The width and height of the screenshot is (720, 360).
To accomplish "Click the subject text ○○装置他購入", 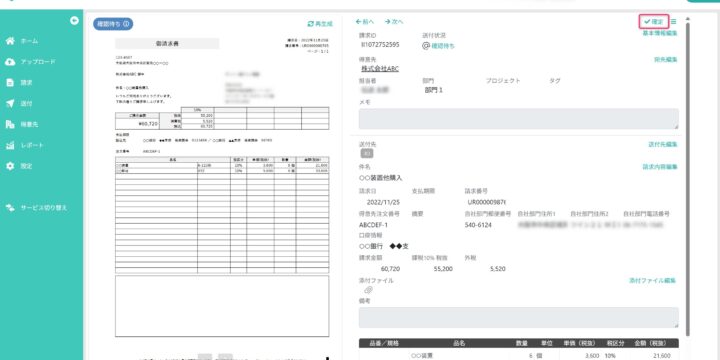I will (x=380, y=178).
